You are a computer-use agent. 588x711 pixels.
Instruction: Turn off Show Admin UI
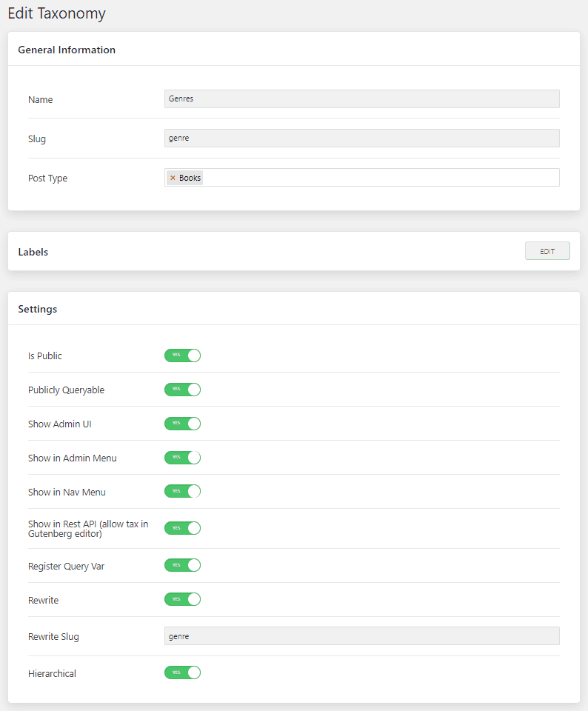click(182, 424)
